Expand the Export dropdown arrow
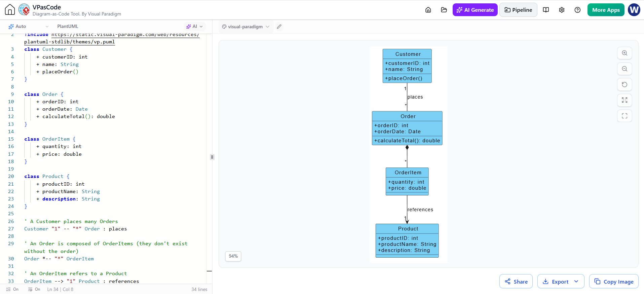The height and width of the screenshot is (294, 644). (576, 282)
